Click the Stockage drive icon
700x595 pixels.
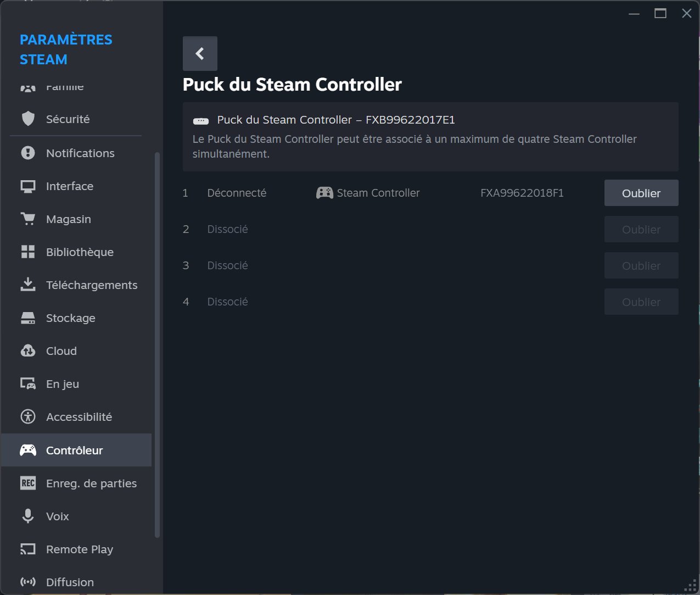click(28, 318)
